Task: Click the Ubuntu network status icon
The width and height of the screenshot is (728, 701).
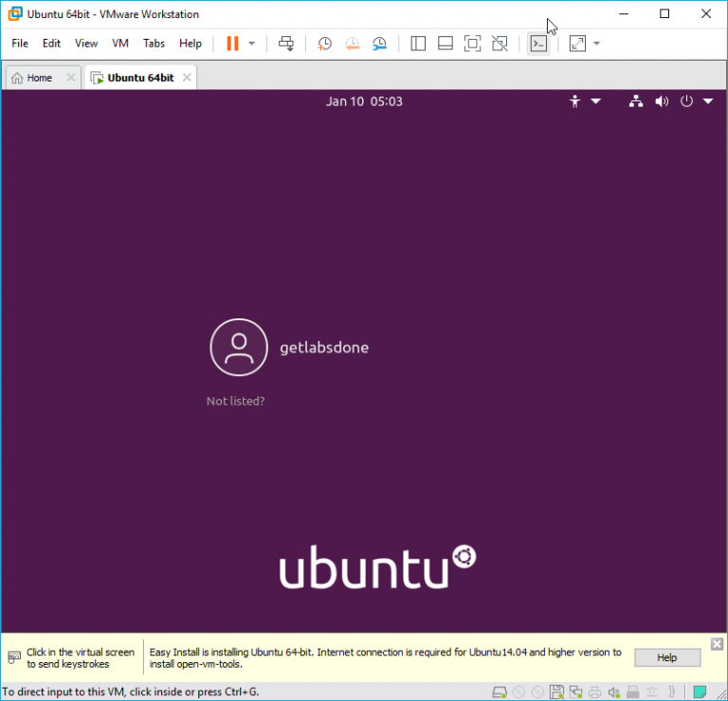Action: click(x=636, y=101)
